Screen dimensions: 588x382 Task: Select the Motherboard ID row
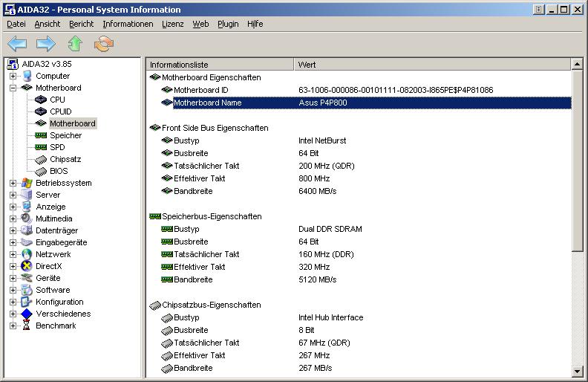pyautogui.click(x=359, y=90)
